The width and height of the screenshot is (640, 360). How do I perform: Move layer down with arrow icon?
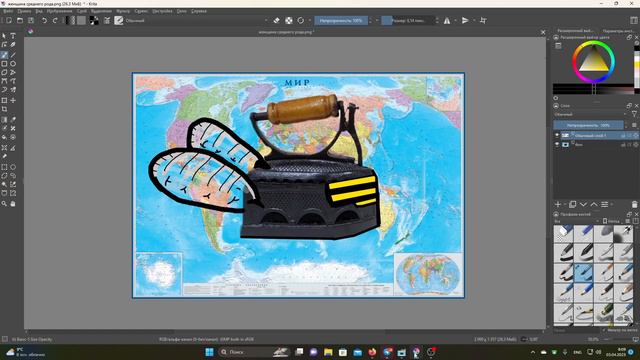click(x=583, y=204)
